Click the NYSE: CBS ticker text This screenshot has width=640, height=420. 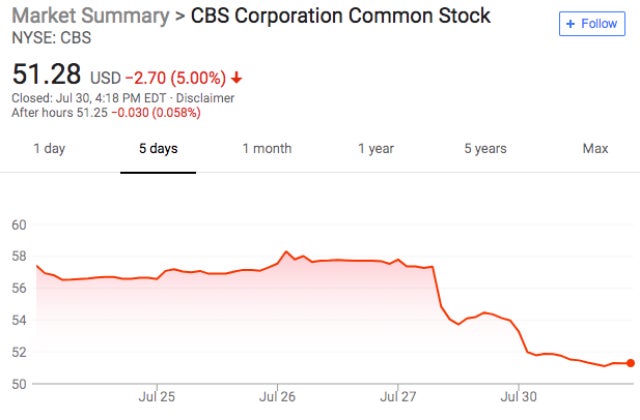(x=46, y=37)
